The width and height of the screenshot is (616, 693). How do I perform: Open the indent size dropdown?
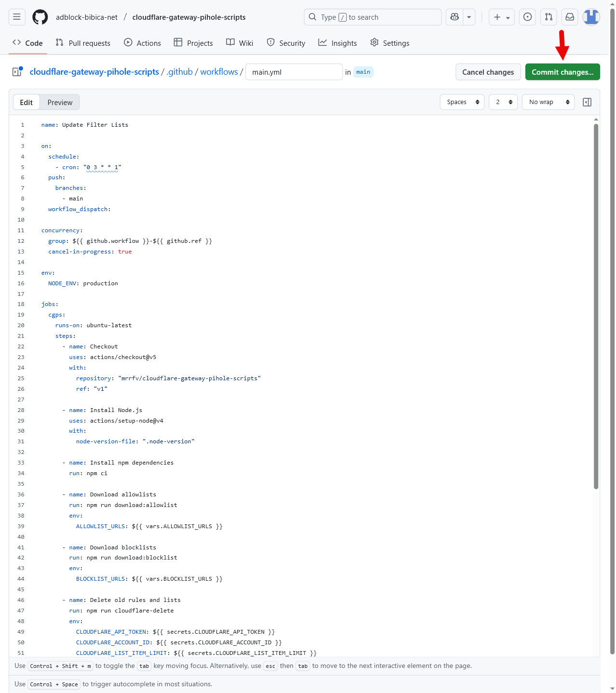(x=503, y=102)
